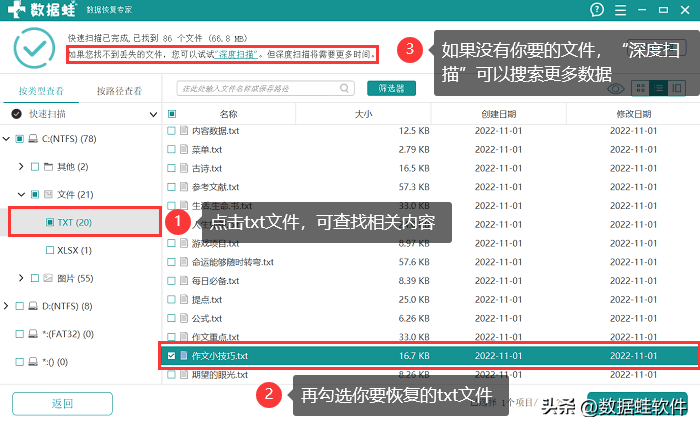Toggle preview eye icon
The width and height of the screenshot is (700, 428).
(616, 88)
